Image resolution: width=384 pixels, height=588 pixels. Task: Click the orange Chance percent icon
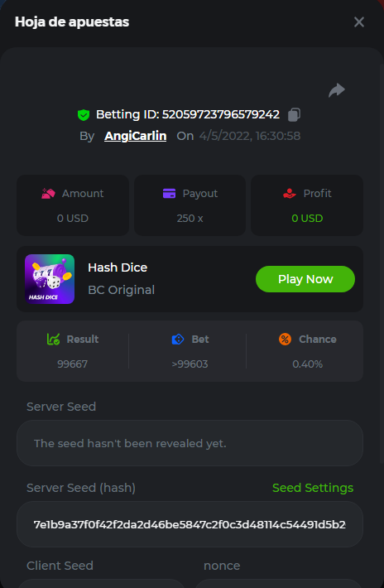point(285,339)
